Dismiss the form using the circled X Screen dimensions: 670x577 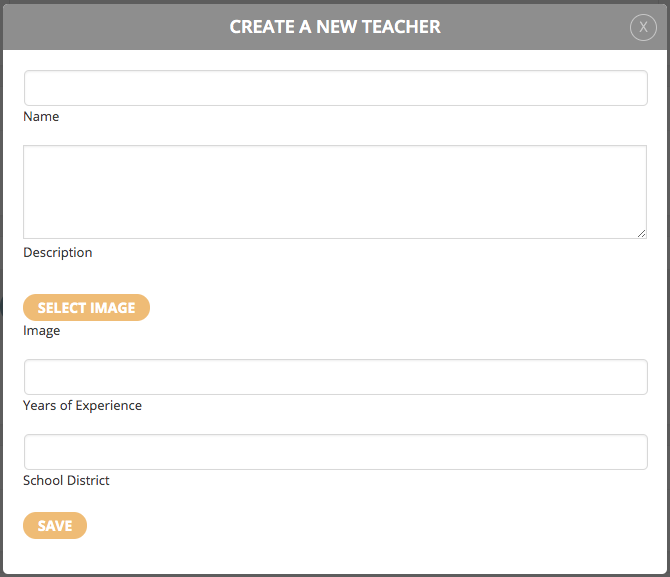(x=643, y=27)
